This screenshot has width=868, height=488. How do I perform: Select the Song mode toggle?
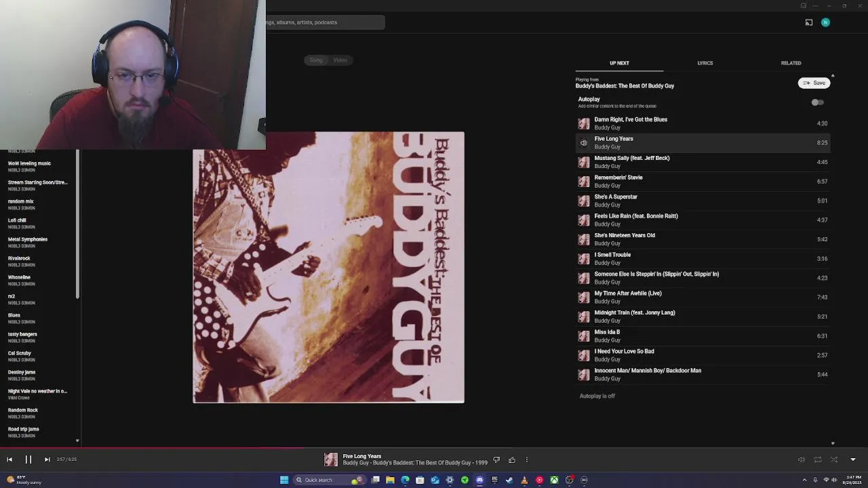pyautogui.click(x=316, y=60)
